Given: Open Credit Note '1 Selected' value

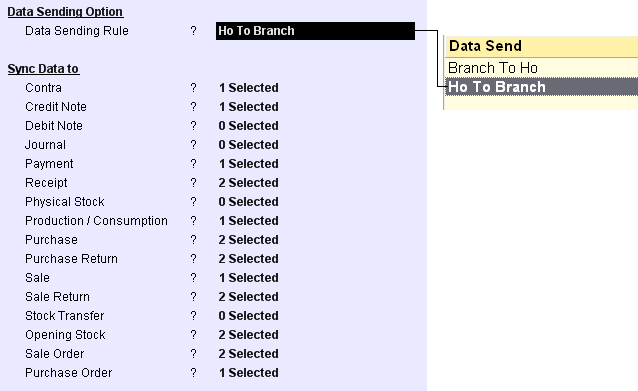Looking at the screenshot, I should point(248,107).
